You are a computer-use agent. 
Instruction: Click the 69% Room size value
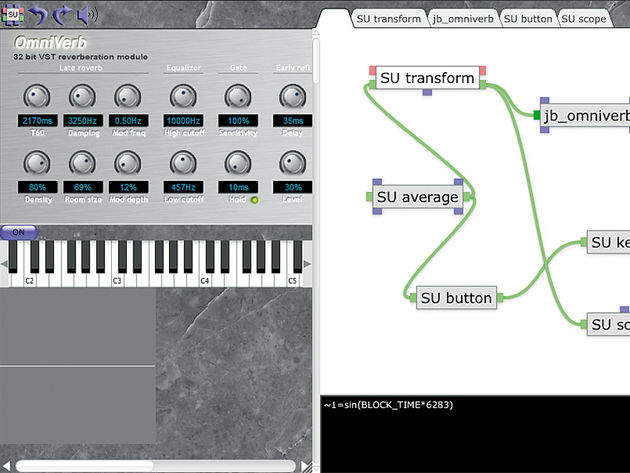coord(83,187)
